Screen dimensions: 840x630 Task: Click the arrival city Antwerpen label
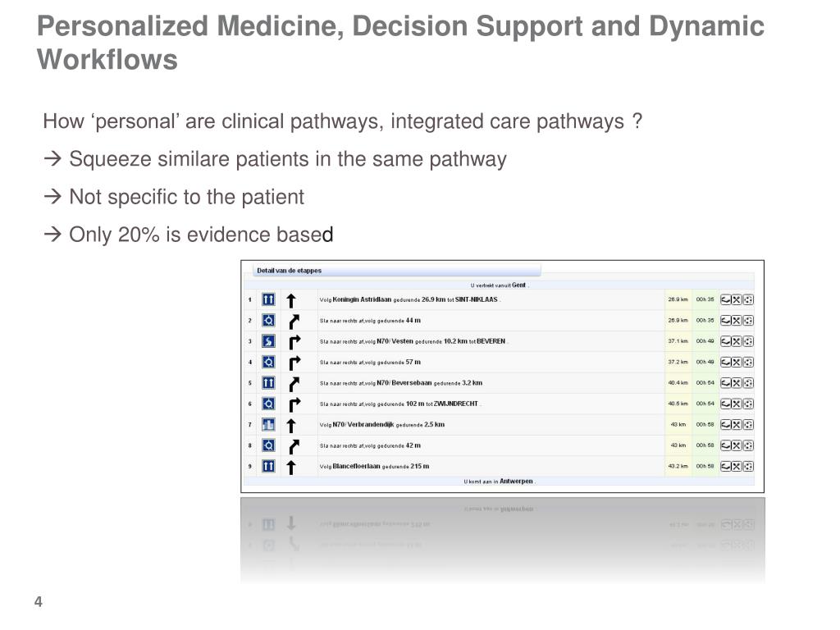coord(516,481)
